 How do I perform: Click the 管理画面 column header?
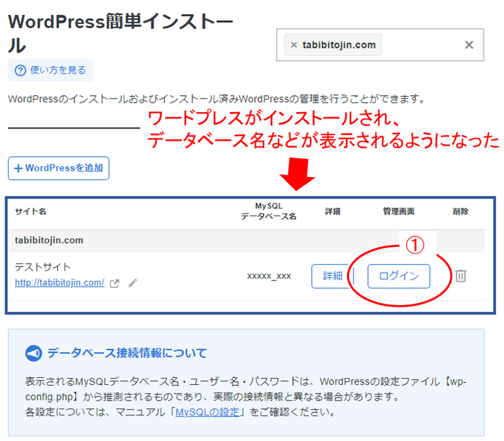[399, 211]
